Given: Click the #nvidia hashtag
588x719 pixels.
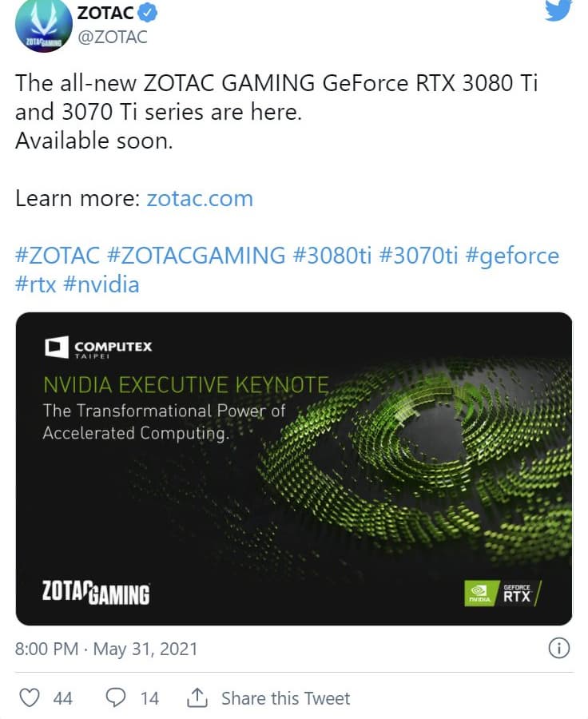Looking at the screenshot, I should pyautogui.click(x=101, y=284).
